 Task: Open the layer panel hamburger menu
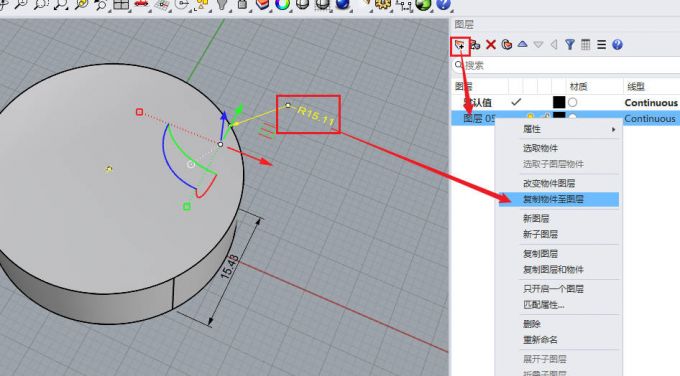pyautogui.click(x=601, y=44)
